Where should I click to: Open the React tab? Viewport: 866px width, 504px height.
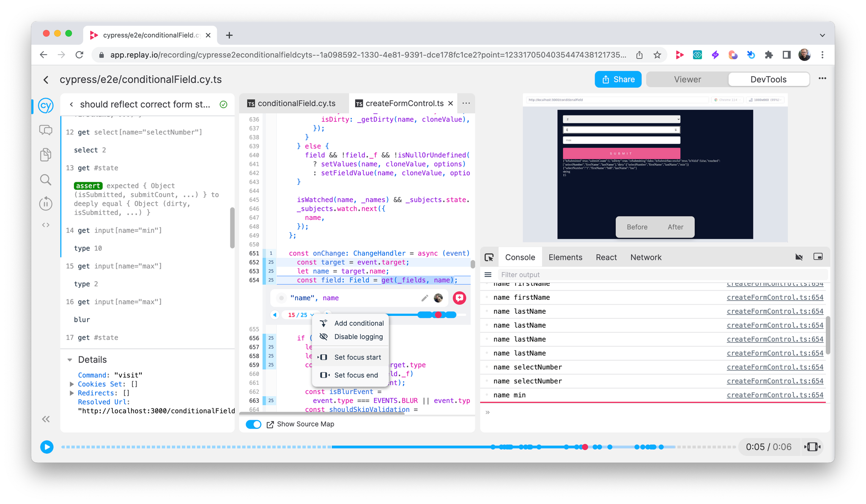[x=606, y=257]
